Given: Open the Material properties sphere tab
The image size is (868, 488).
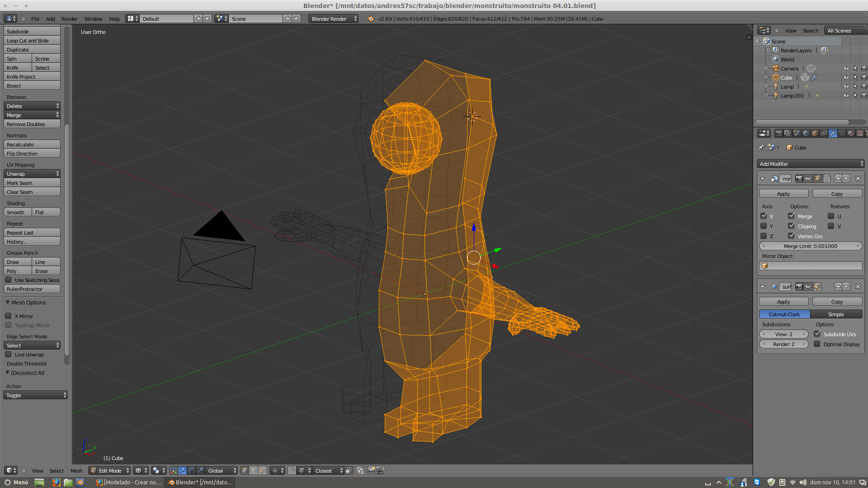Looking at the screenshot, I should pos(851,133).
